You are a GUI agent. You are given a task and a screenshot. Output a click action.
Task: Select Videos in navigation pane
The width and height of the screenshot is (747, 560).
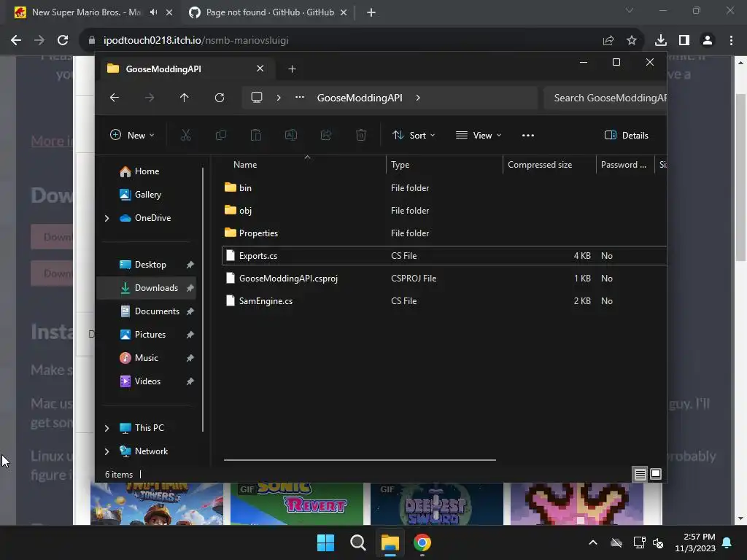(x=147, y=381)
